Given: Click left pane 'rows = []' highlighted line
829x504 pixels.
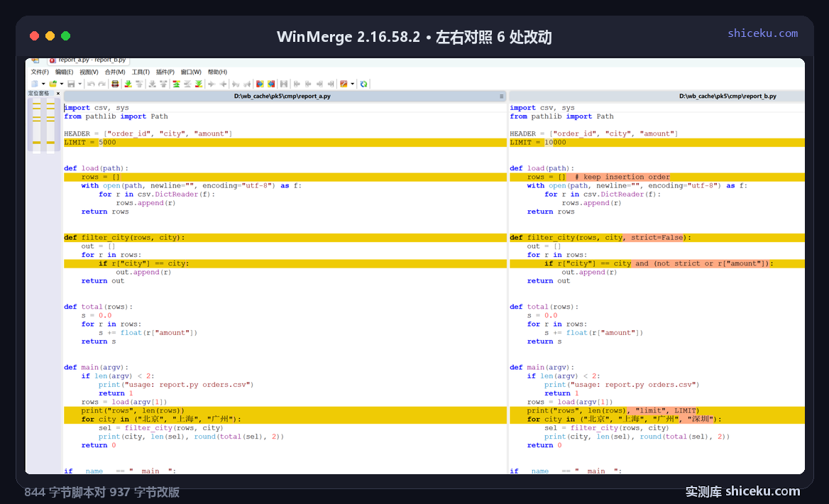Looking at the screenshot, I should 285,177.
